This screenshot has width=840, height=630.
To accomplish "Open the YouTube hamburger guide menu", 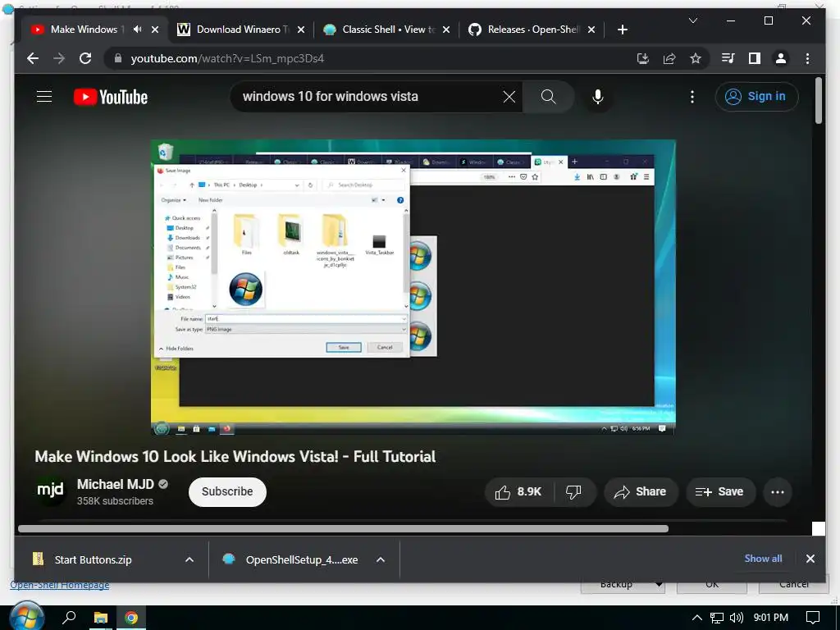I will (x=44, y=97).
